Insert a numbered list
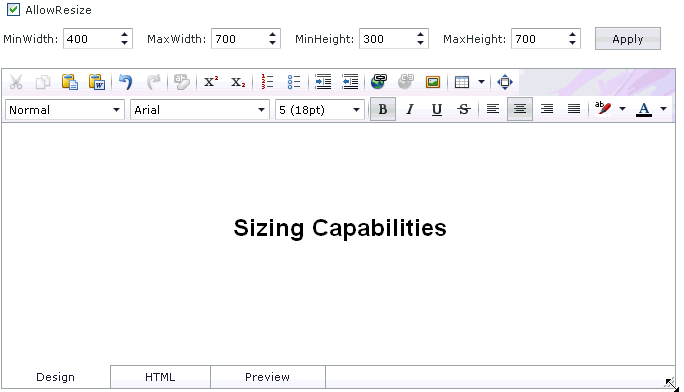 (x=267, y=82)
